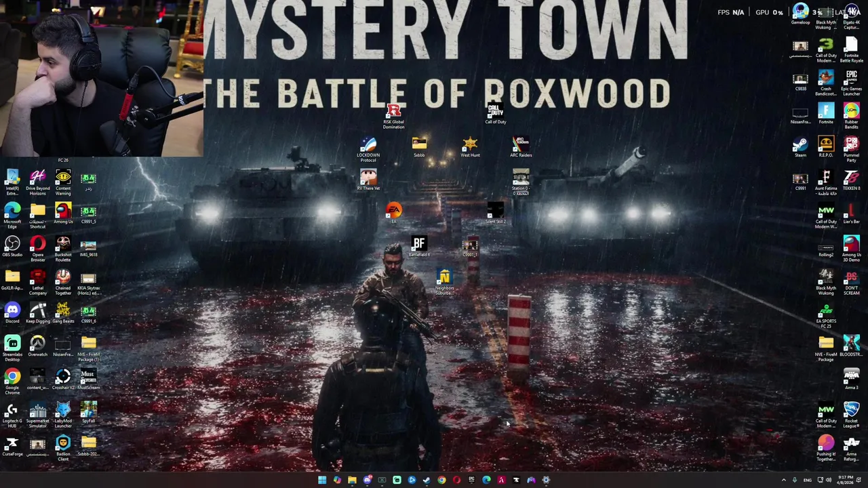This screenshot has width=868, height=488.
Task: Launch the Rocket League desktop icon
Action: point(851,415)
